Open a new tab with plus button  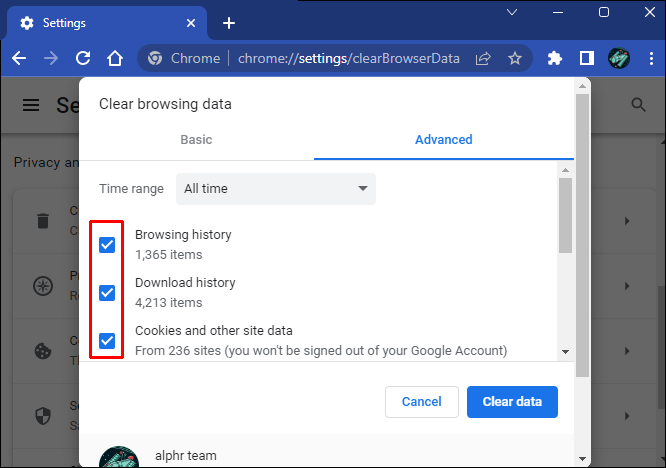pyautogui.click(x=229, y=22)
